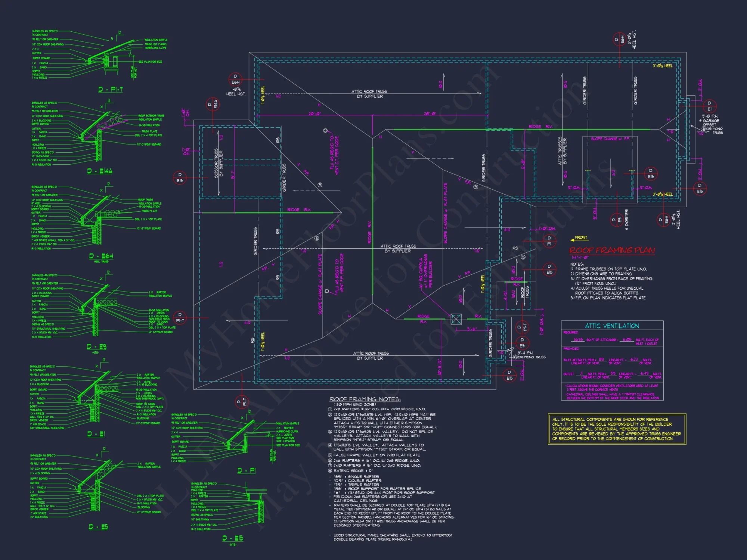Select the D - P1-T detail title

[111, 90]
